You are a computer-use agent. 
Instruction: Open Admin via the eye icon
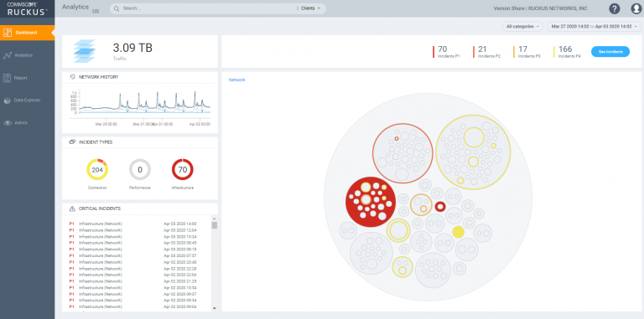pyautogui.click(x=8, y=122)
